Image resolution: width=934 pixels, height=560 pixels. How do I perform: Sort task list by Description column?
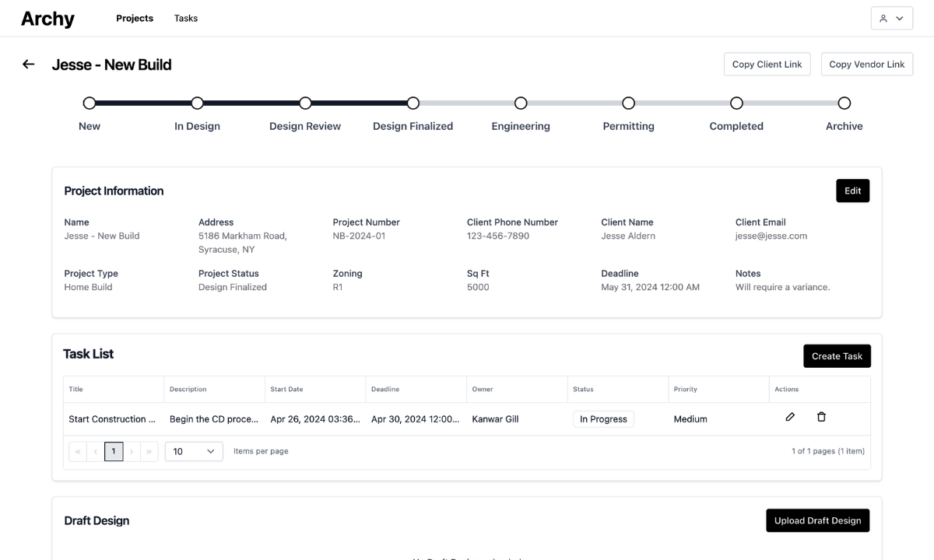tap(215, 390)
